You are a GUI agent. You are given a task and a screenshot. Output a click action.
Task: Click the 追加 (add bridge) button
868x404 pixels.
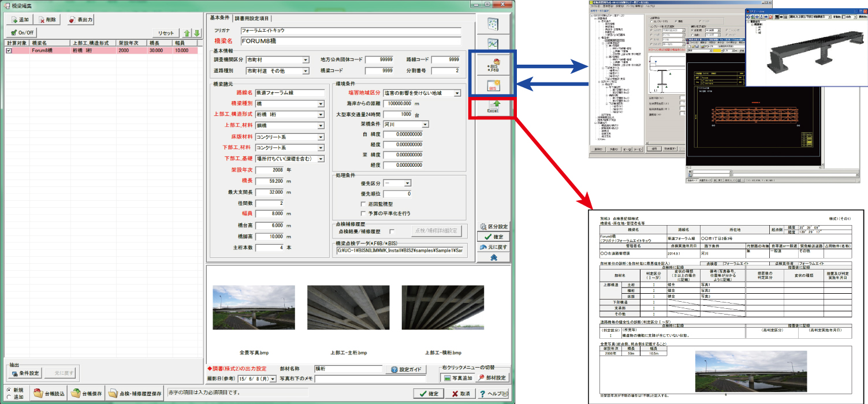point(20,20)
